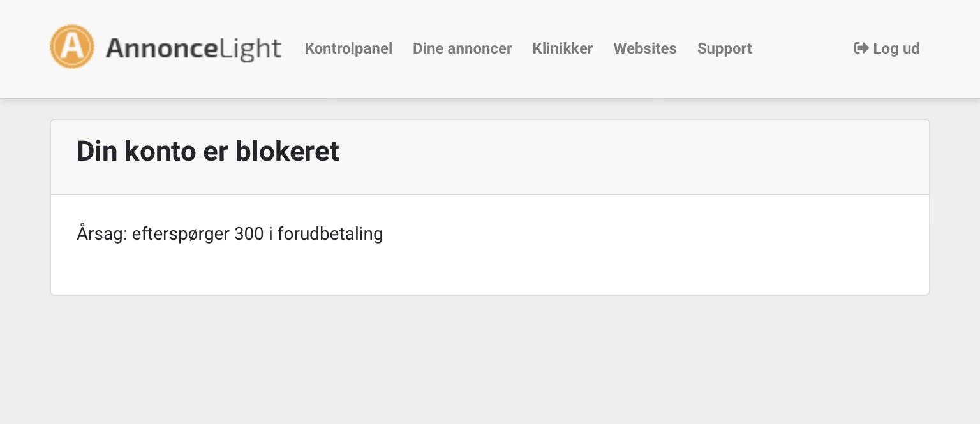The image size is (980, 424).
Task: Click the word Årsag in the panel body
Action: click(101, 234)
